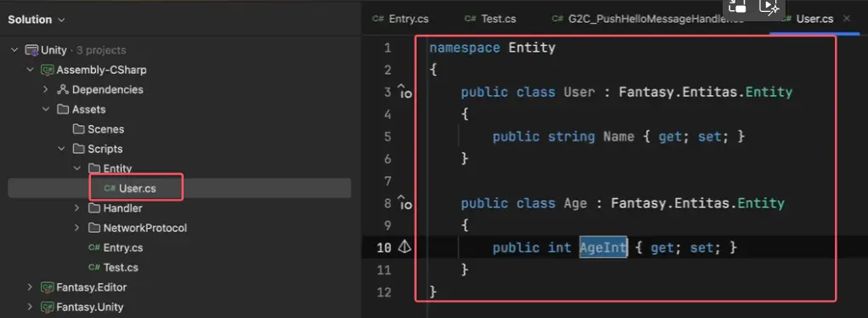Screen dimensions: 868x318
Task: Click the class name Age on line 8
Action: pyautogui.click(x=576, y=203)
